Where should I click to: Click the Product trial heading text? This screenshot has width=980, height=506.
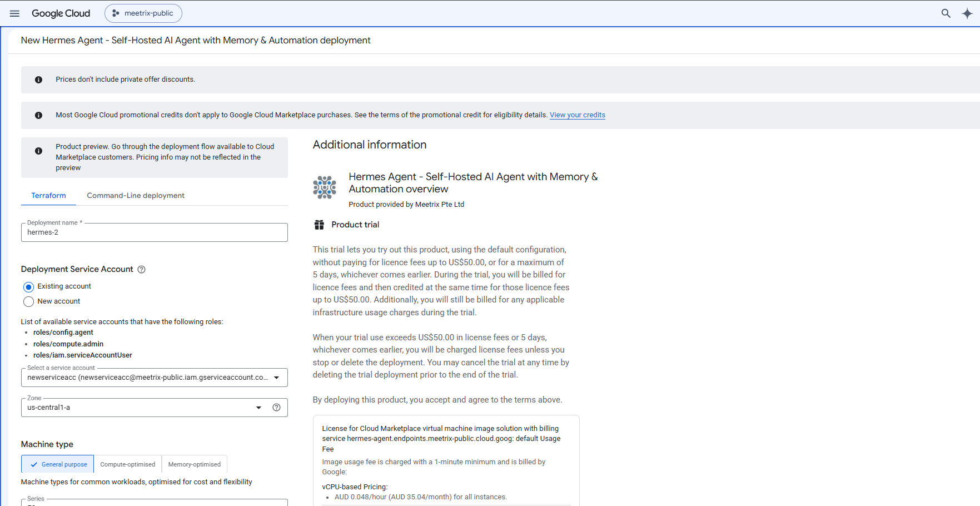click(355, 225)
